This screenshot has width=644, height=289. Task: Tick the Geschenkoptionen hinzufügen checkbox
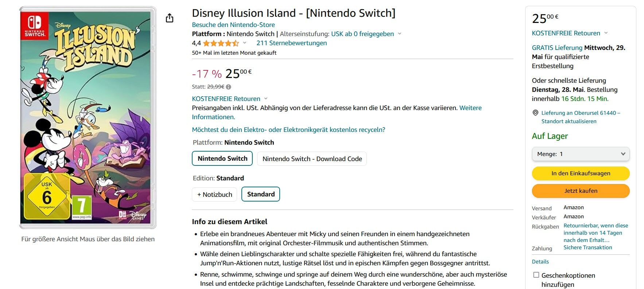[x=536, y=275]
